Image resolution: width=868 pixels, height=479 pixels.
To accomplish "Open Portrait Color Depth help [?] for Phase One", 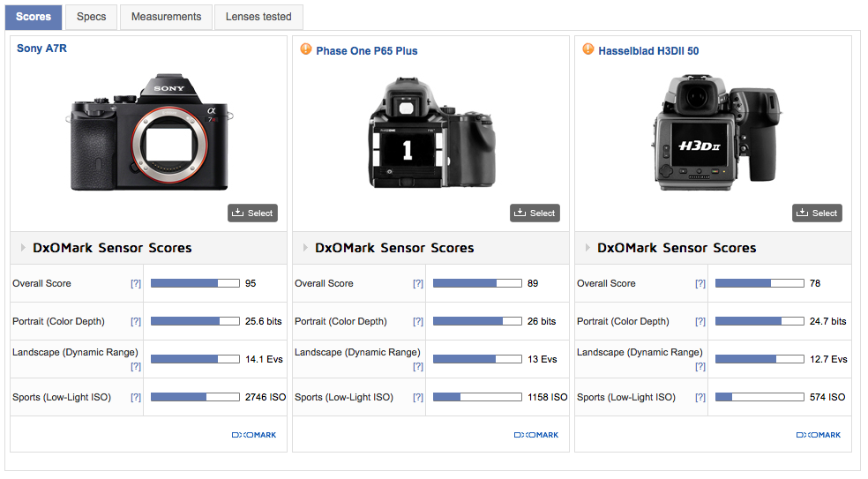I will (x=418, y=322).
